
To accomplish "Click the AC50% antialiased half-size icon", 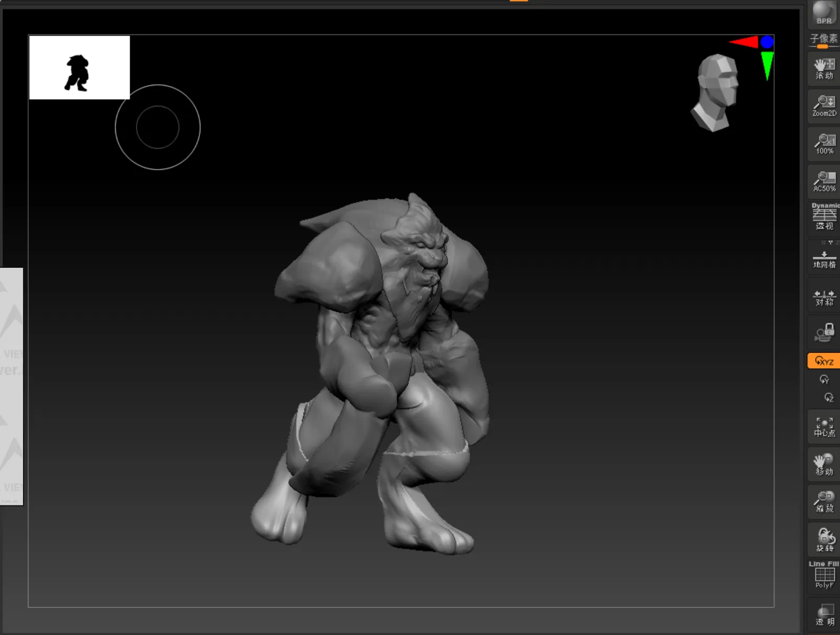I will [x=824, y=182].
